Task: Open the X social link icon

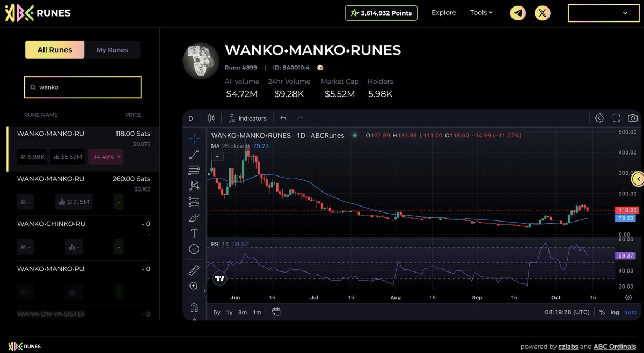Action: pos(543,13)
